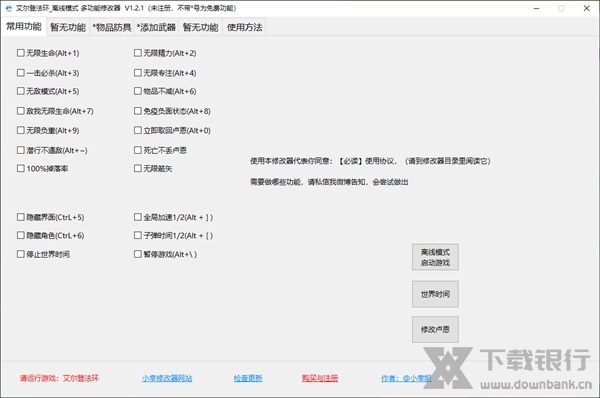Enable 潜行不遇敌(Alt+~) option

[x=52, y=150]
